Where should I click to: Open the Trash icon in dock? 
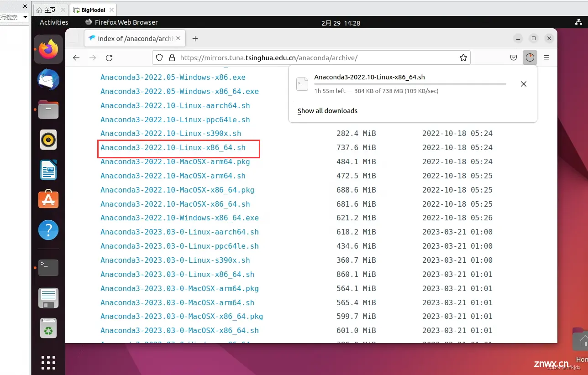click(48, 328)
